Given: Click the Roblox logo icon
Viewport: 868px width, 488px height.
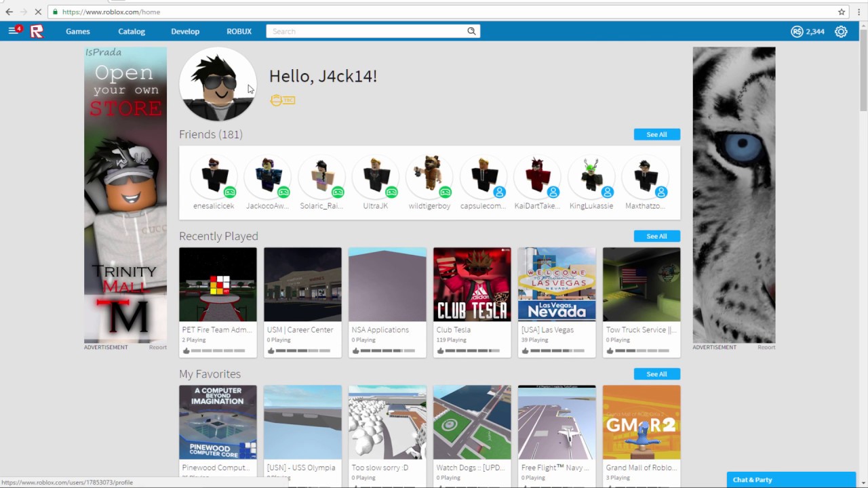Looking at the screenshot, I should [37, 31].
